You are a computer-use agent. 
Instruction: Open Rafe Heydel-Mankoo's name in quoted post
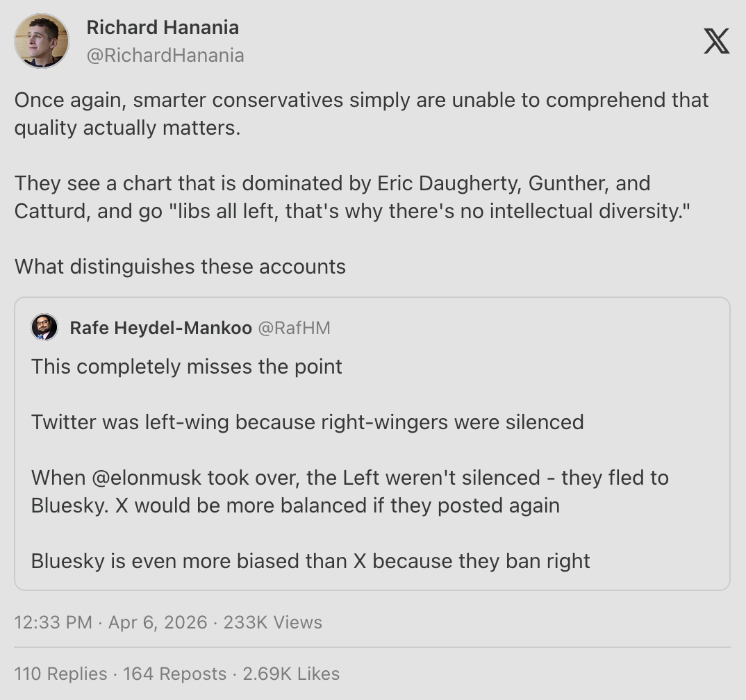tap(160, 328)
